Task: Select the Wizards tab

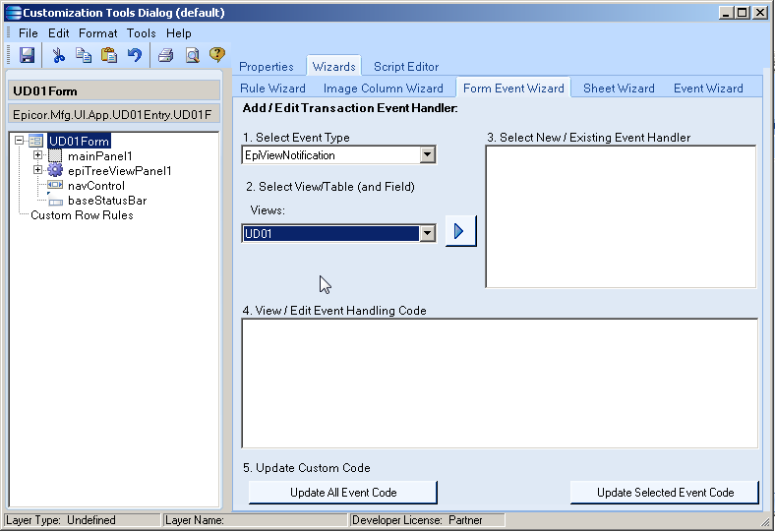Action: [334, 66]
